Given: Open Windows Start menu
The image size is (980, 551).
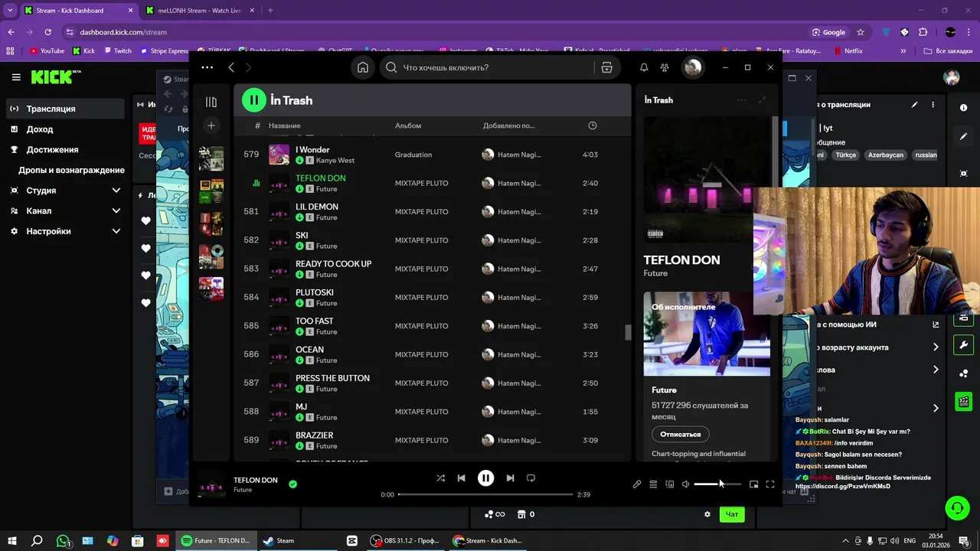Looking at the screenshot, I should tap(12, 540).
